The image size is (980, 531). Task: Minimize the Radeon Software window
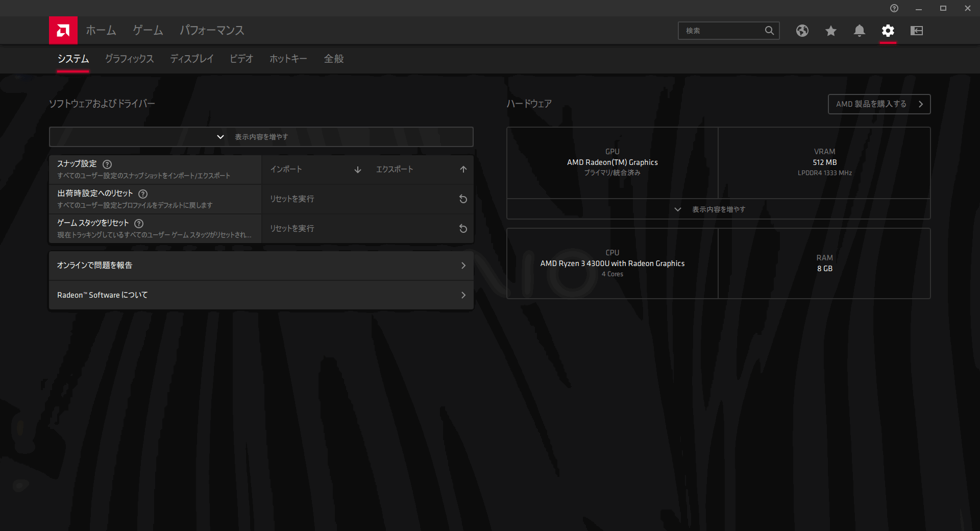click(919, 8)
